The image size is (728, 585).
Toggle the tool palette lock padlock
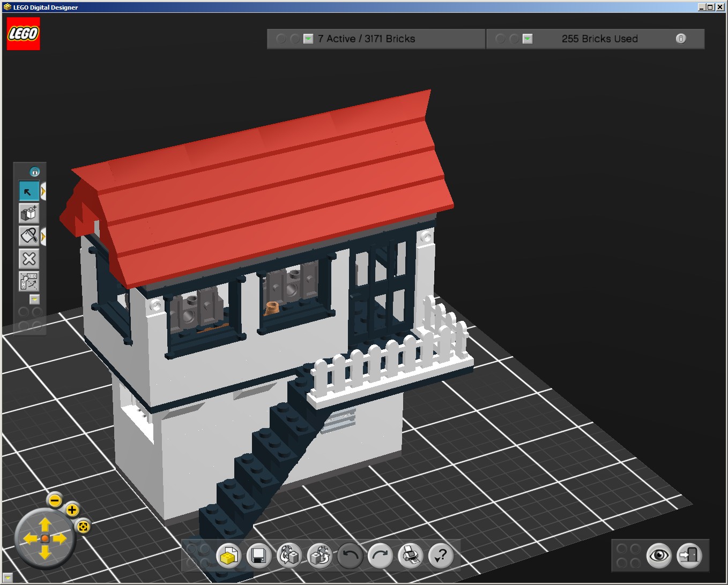[34, 171]
